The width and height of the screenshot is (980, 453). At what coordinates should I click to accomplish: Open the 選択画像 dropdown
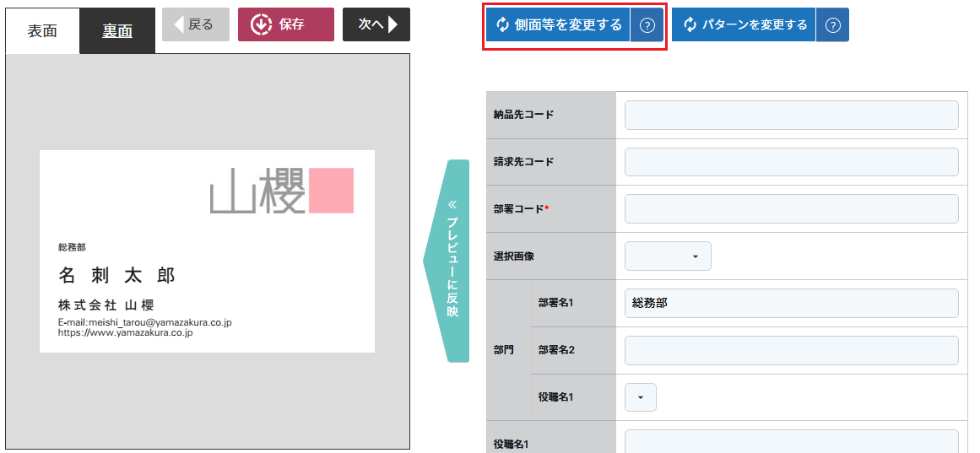[x=668, y=256]
